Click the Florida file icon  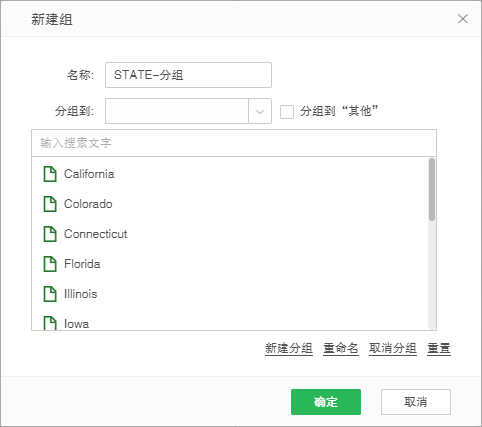click(x=50, y=264)
